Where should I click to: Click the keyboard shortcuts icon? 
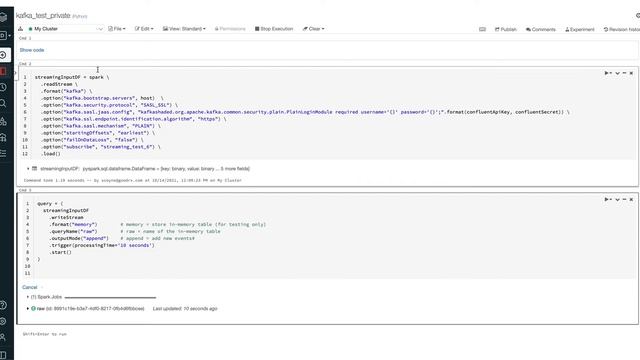coord(482,29)
